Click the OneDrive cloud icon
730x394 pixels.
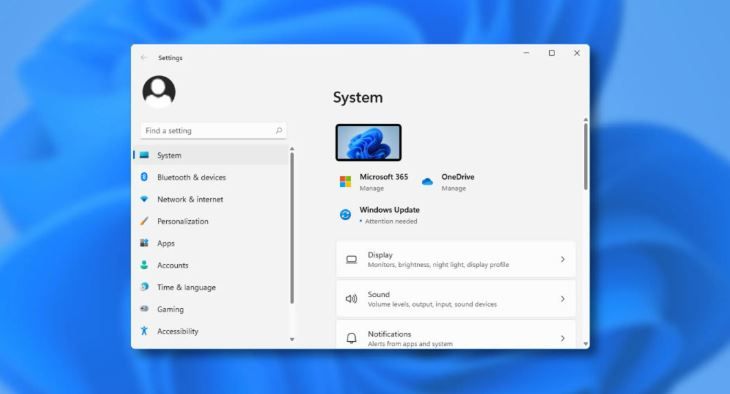pyautogui.click(x=427, y=182)
